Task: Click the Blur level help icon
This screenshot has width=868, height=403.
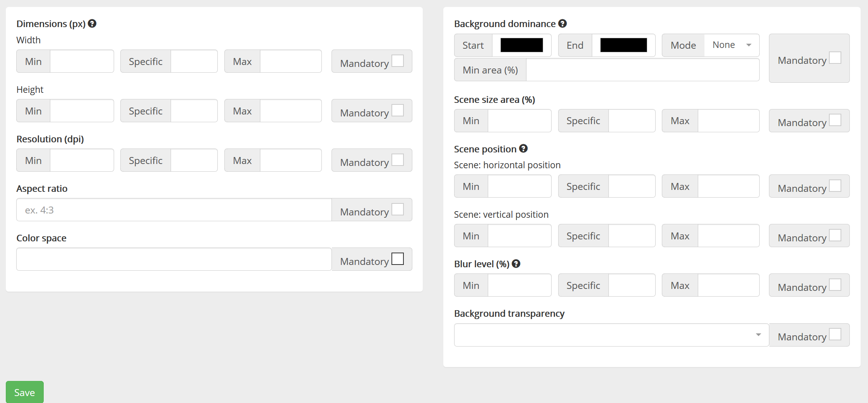Action: pyautogui.click(x=516, y=264)
